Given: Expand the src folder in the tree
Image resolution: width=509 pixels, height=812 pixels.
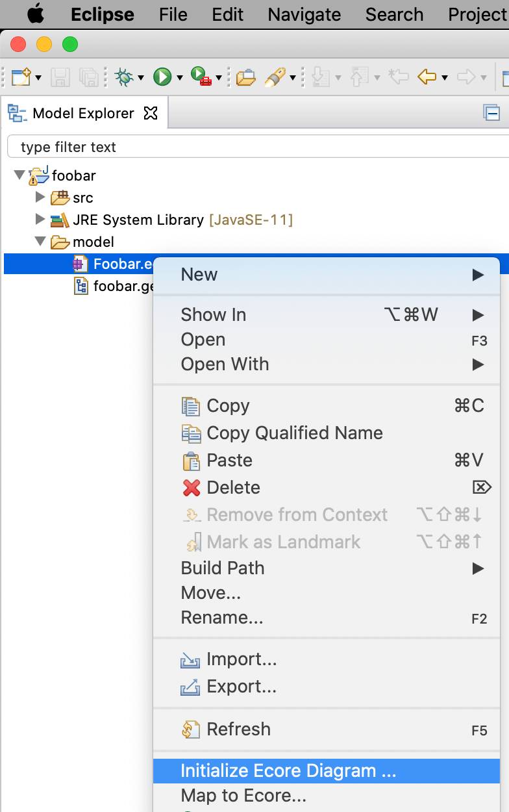Looking at the screenshot, I should point(40,197).
